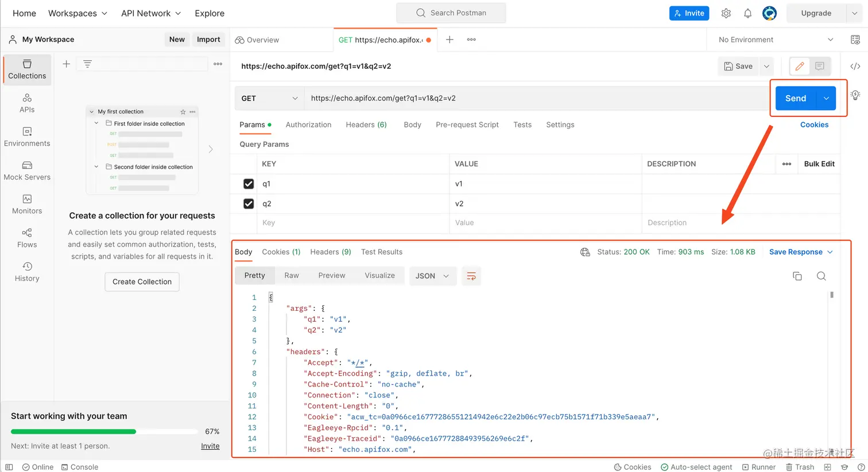Click the Create Collection button
Screen dimensions: 868x472
(x=142, y=282)
